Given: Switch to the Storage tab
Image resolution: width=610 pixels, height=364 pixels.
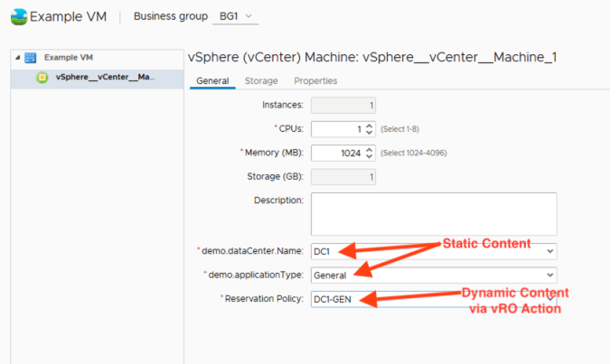Looking at the screenshot, I should pos(261,81).
